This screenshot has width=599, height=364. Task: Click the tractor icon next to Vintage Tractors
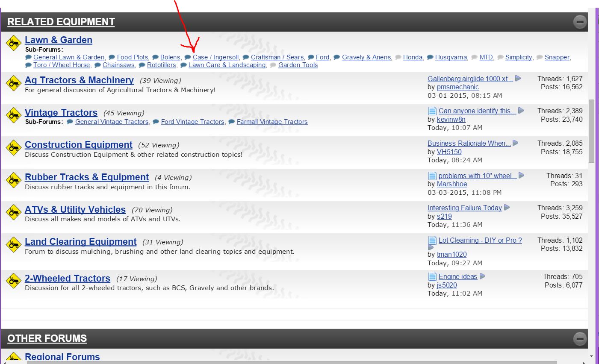tap(14, 115)
